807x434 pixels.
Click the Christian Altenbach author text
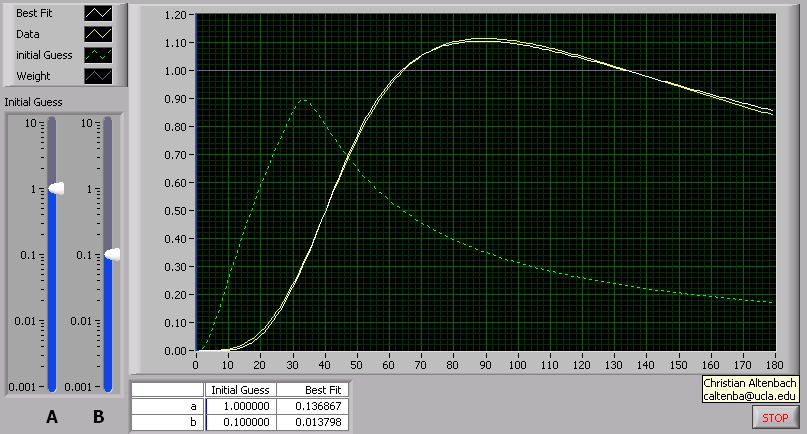pyautogui.click(x=749, y=383)
